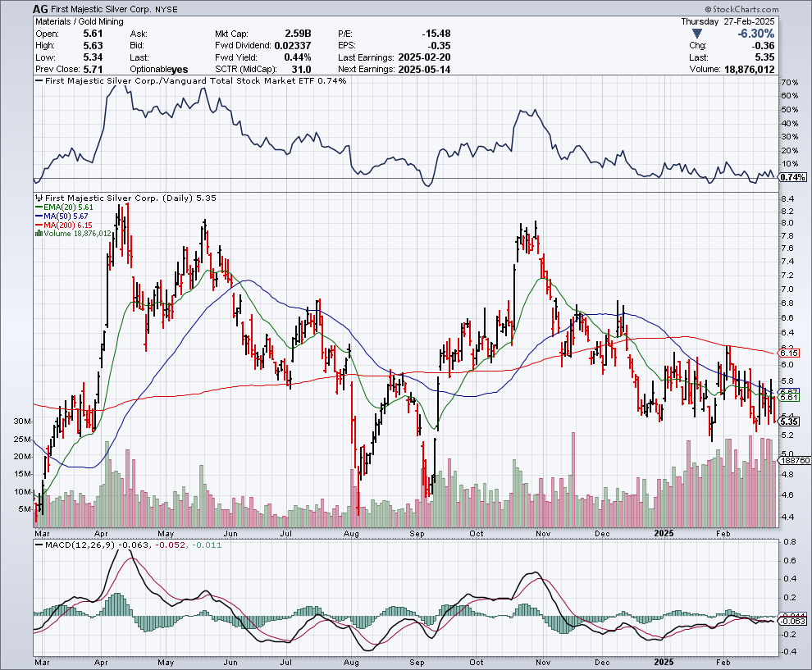Click the down arrow price change icon
The height and width of the screenshot is (670, 812).
pos(696,34)
